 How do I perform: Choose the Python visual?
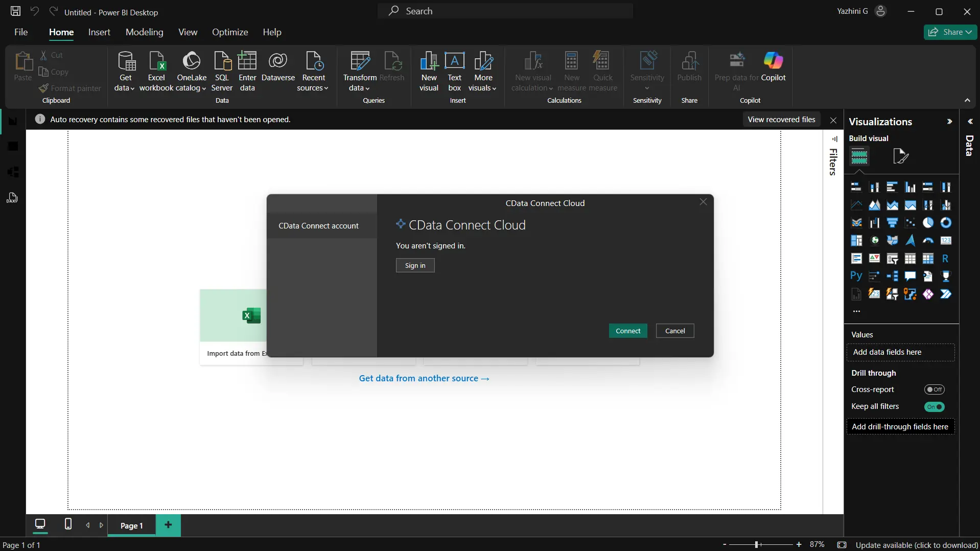[856, 275]
